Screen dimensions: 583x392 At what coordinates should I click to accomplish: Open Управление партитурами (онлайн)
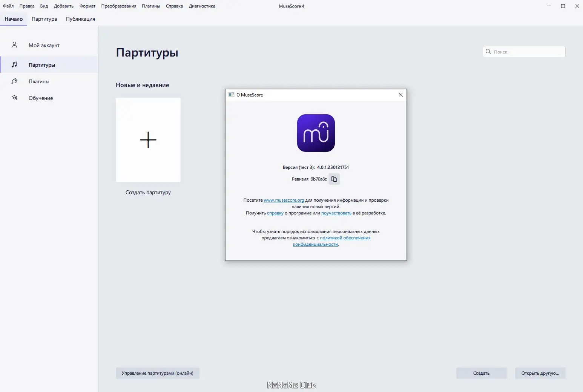point(158,373)
